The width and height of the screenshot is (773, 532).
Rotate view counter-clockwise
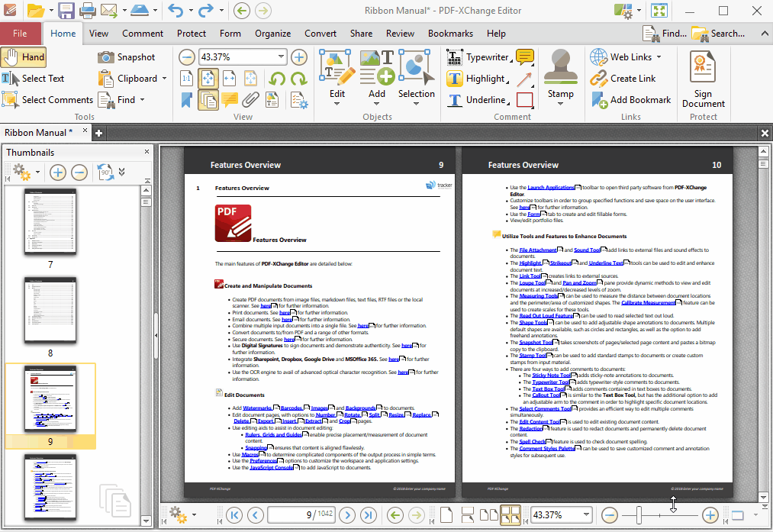click(277, 79)
